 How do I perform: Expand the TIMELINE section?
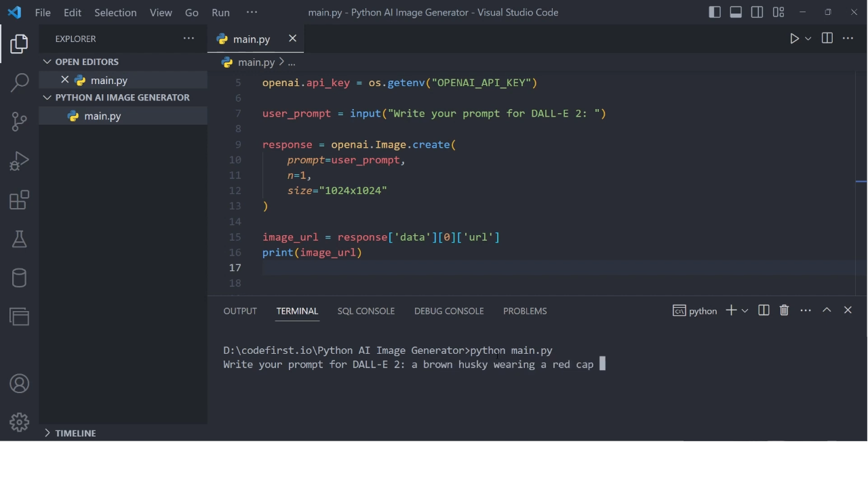point(123,433)
